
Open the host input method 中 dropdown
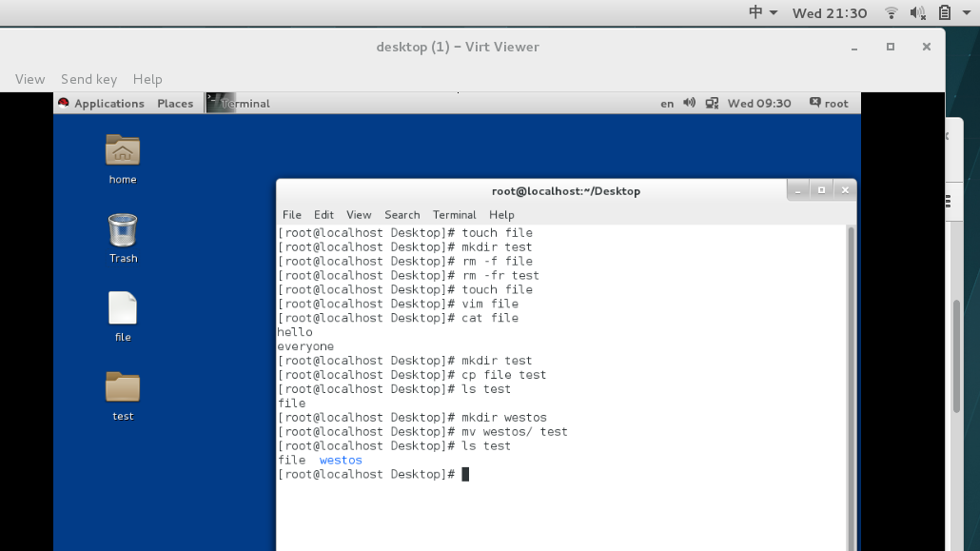(x=762, y=12)
